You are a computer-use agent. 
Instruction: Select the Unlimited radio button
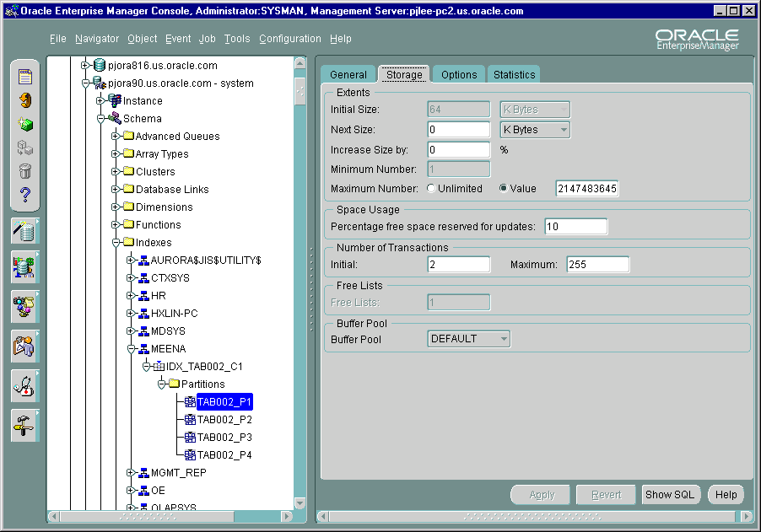click(432, 189)
